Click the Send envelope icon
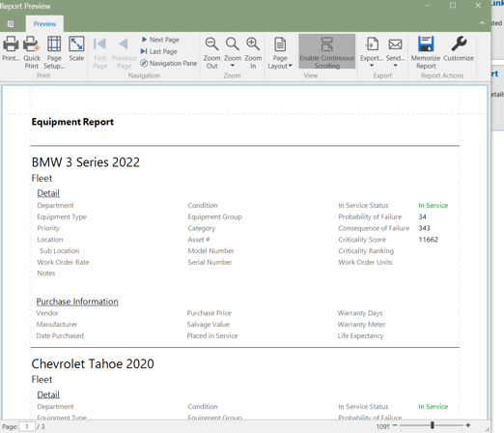Image resolution: width=504 pixels, height=433 pixels. point(395,44)
